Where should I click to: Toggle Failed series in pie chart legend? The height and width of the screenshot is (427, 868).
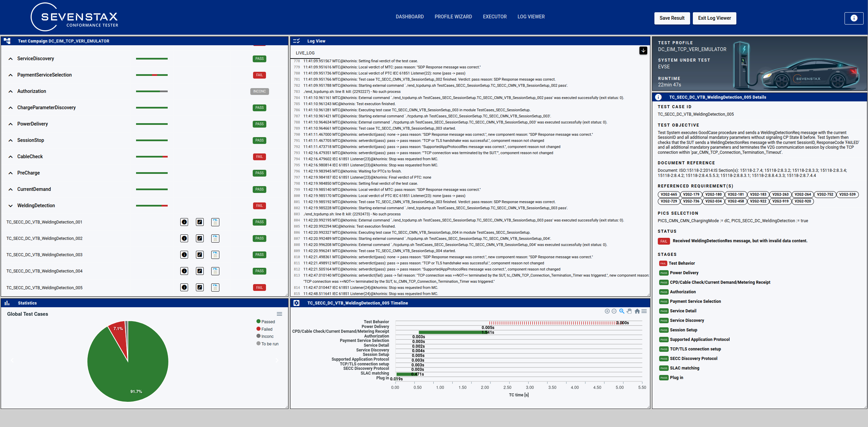point(266,329)
